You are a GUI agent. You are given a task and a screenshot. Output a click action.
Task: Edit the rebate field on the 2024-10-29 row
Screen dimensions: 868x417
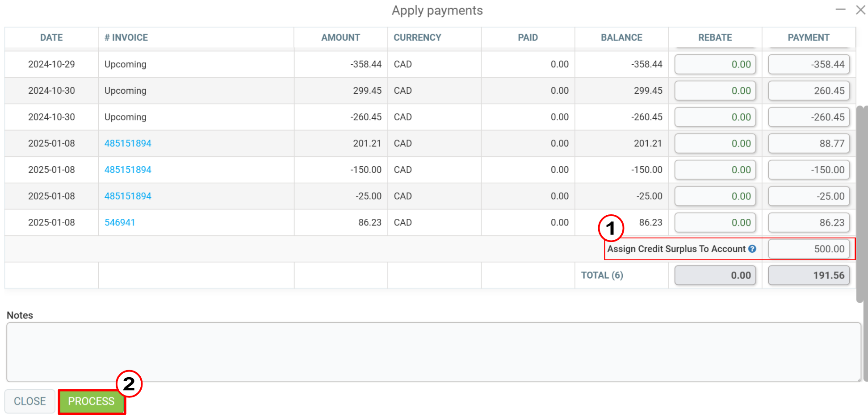pos(715,64)
